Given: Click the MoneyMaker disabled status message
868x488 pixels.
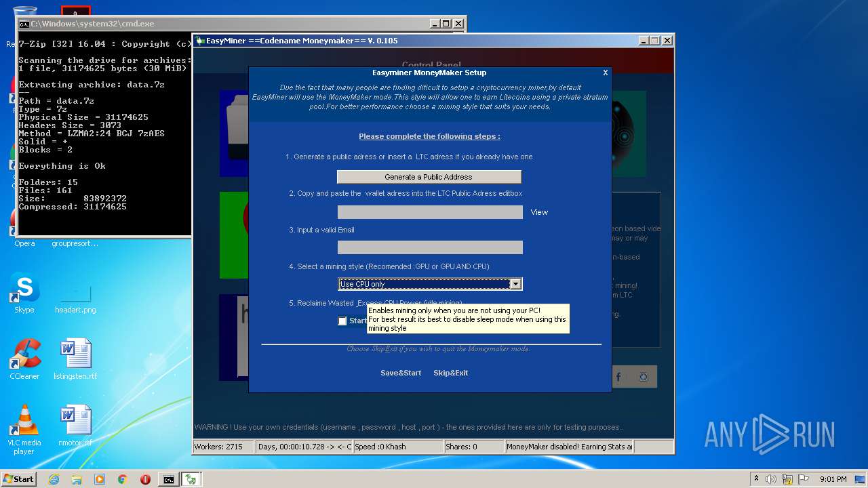Looking at the screenshot, I should [x=569, y=447].
